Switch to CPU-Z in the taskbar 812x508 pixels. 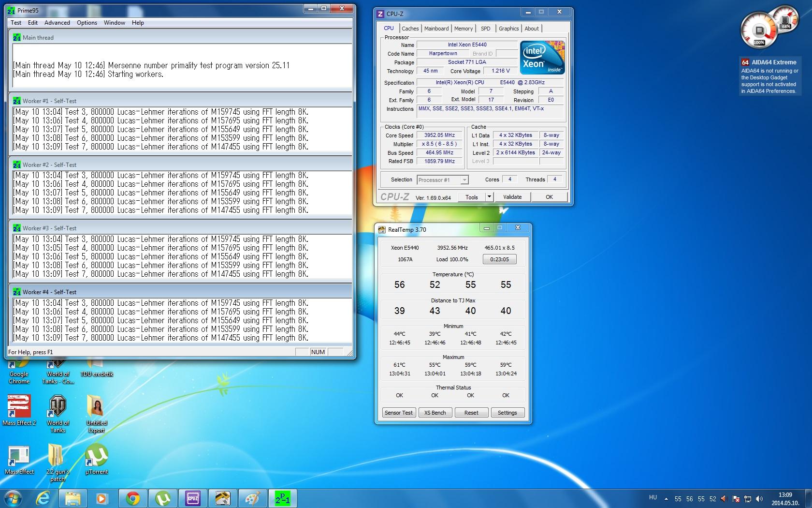[x=193, y=498]
